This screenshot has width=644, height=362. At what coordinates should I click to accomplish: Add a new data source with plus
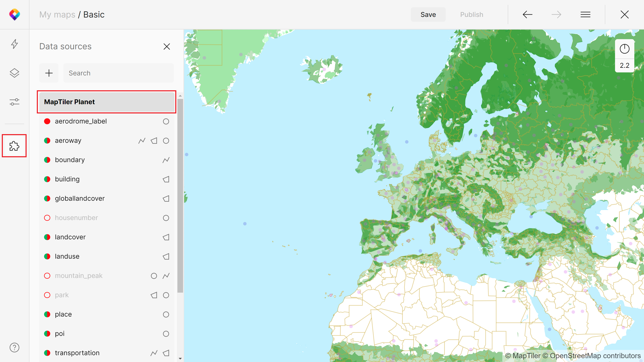pos(49,73)
